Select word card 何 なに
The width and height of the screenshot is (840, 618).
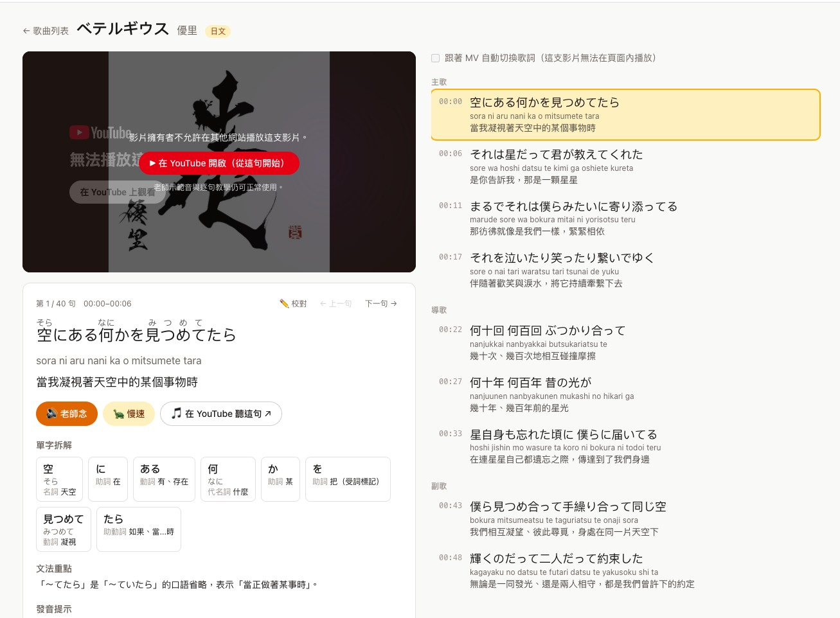coord(228,479)
